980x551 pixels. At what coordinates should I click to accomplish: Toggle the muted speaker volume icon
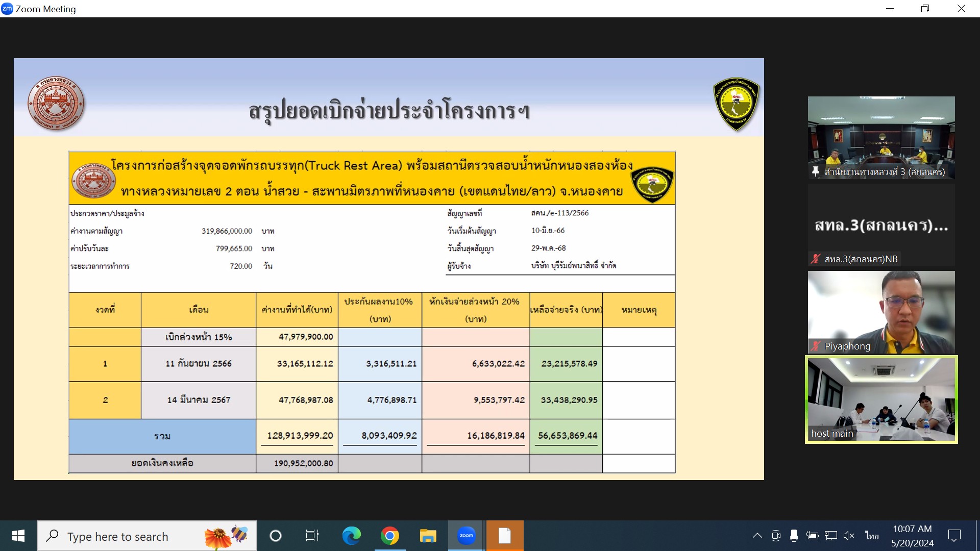[x=849, y=536]
